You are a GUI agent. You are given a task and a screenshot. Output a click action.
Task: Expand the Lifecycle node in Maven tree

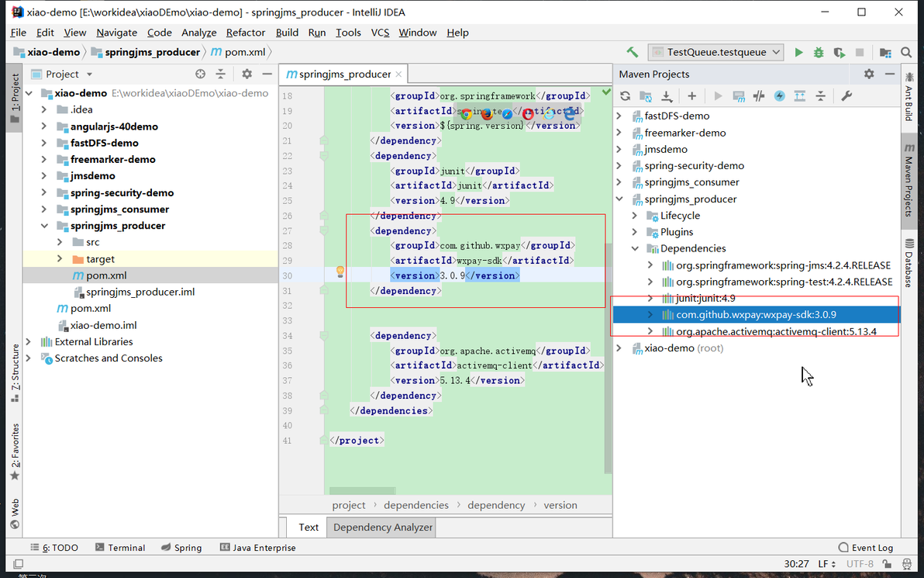click(x=635, y=216)
